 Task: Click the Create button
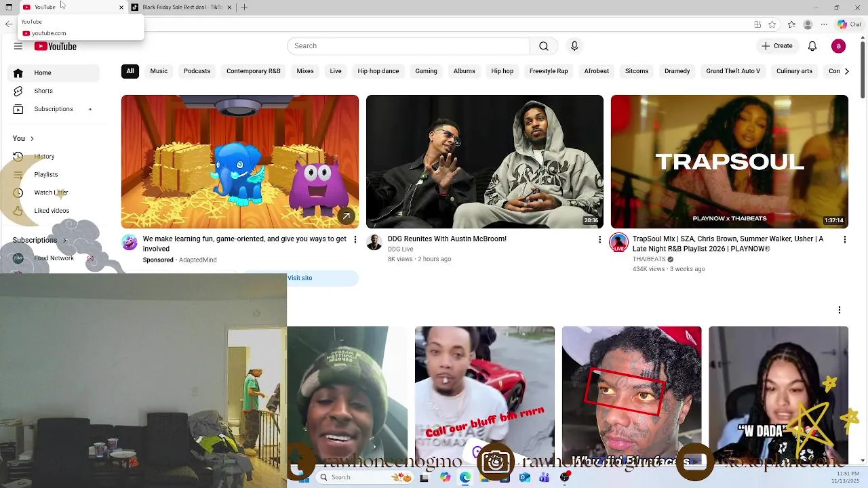tap(777, 46)
